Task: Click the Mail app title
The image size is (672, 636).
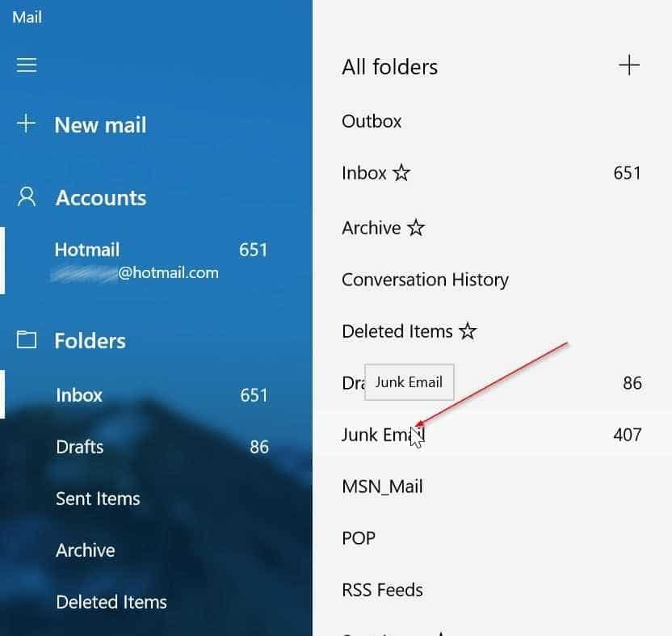Action: (27, 17)
